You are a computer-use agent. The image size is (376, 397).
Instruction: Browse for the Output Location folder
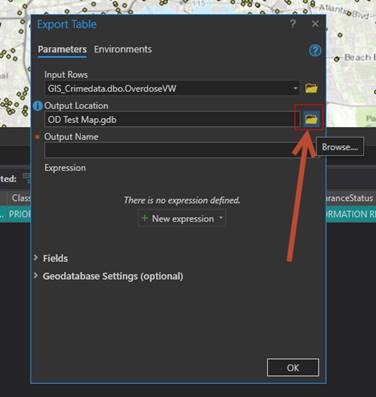[311, 119]
